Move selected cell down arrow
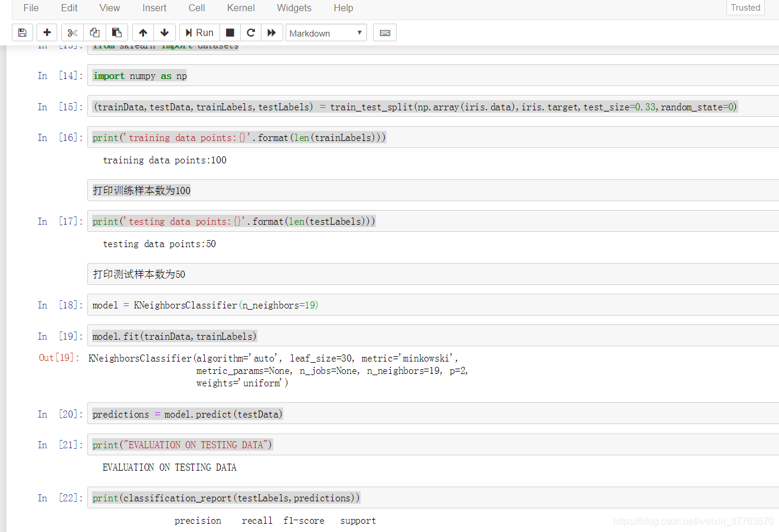The height and width of the screenshot is (532, 779). pos(165,33)
